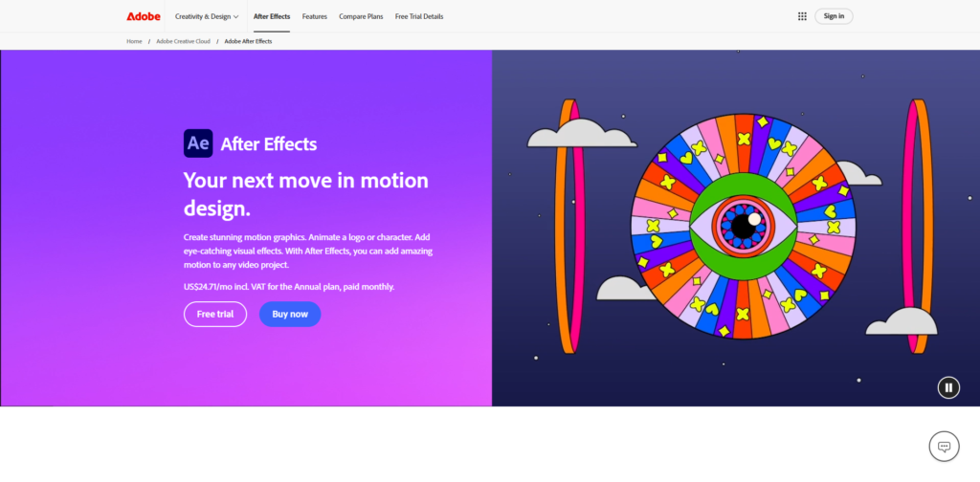Click the Sign in button
Image resolution: width=980 pixels, height=482 pixels.
[x=834, y=16]
